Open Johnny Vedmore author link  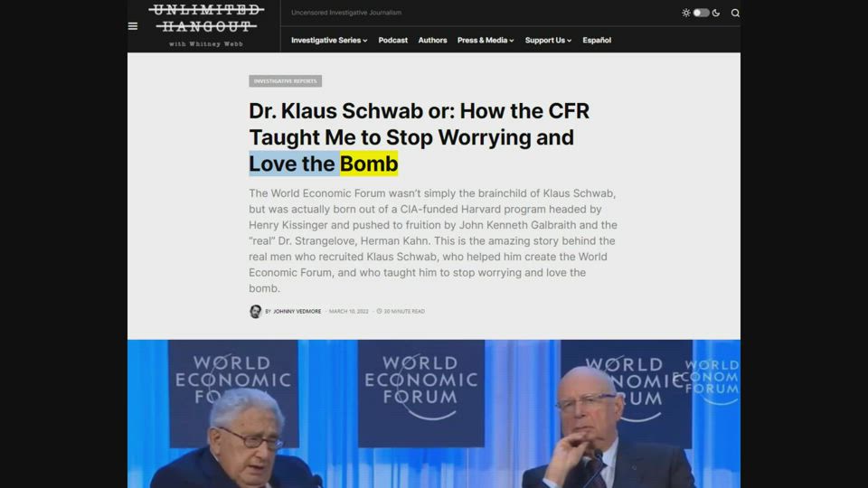(297, 312)
